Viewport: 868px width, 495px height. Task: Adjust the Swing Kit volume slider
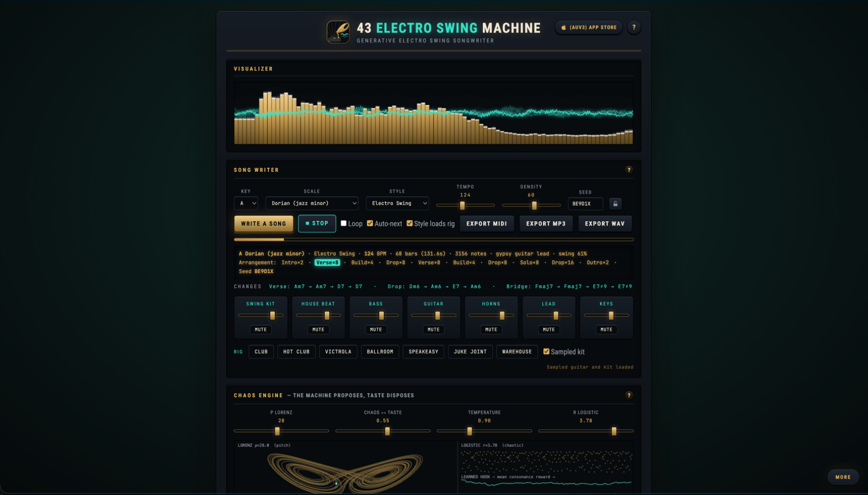[261, 315]
